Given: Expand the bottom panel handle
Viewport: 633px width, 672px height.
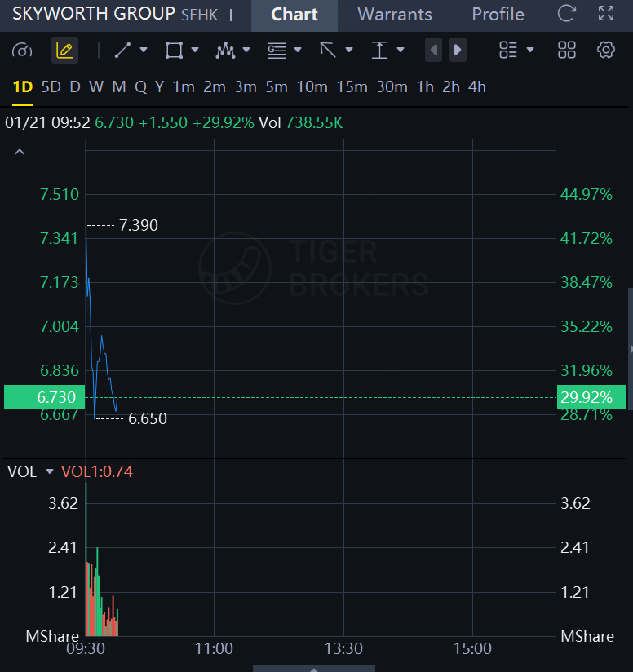Looking at the screenshot, I should point(314,669).
